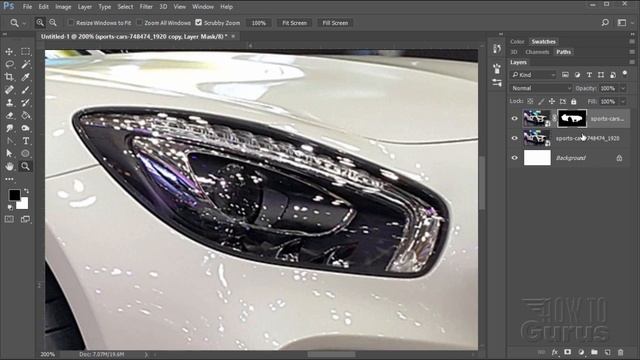The image size is (640, 360).
Task: Create a new layer
Action: tap(607, 352)
